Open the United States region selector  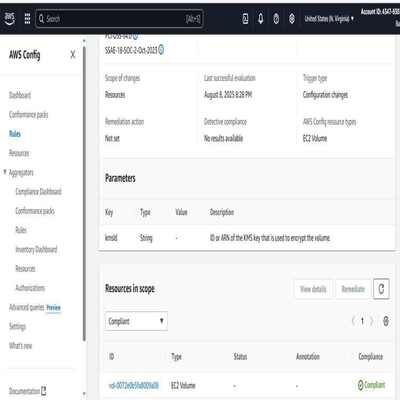[329, 19]
